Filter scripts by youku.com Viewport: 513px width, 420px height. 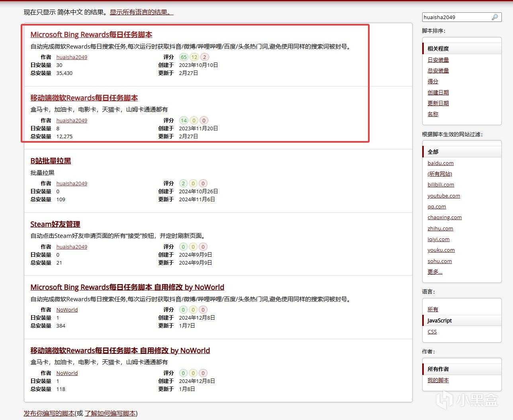(x=441, y=250)
